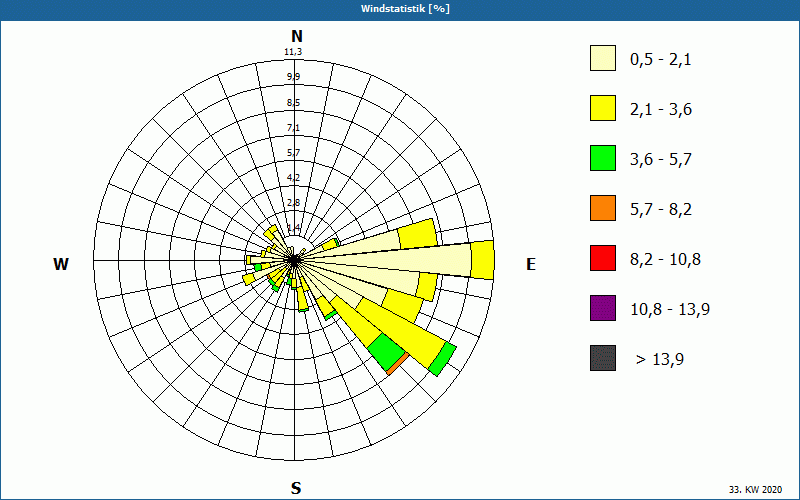Click the '9,9' radial axis value

coord(293,77)
